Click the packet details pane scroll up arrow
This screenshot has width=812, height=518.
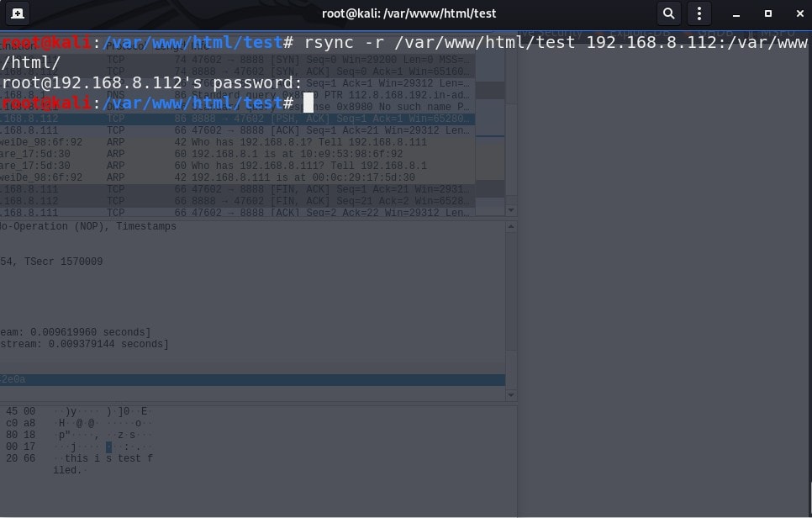click(511, 227)
